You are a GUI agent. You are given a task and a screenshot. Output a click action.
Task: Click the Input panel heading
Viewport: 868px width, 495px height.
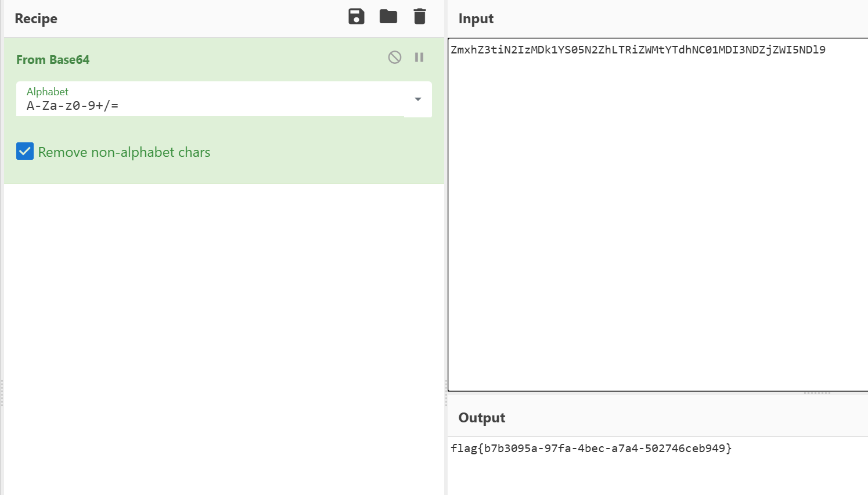click(x=476, y=19)
